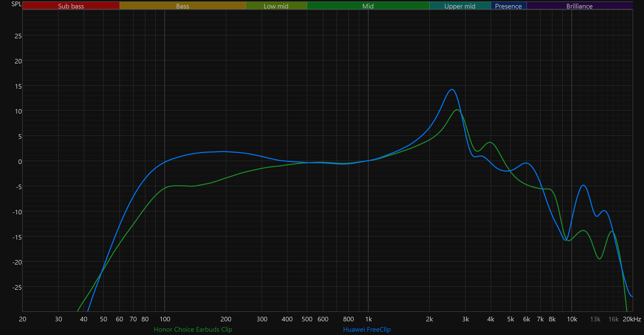Viewport: 644px width, 335px height.
Task: Click the 15 dB axis label
Action: pyautogui.click(x=18, y=86)
